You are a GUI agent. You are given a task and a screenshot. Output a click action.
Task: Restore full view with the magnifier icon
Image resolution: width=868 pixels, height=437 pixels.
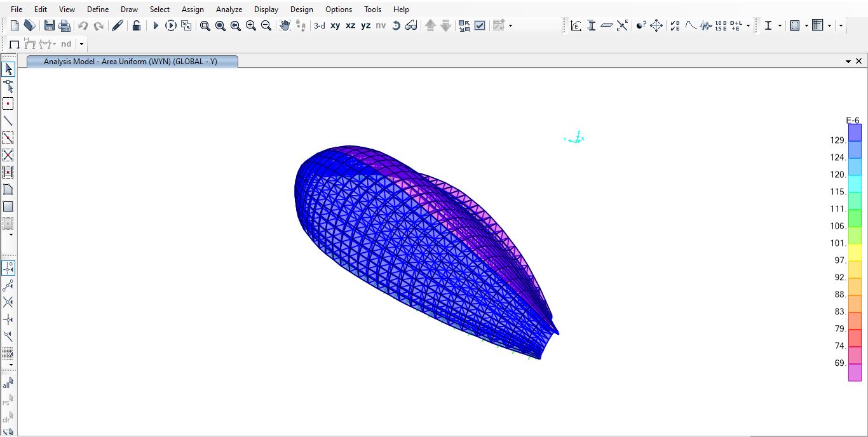click(x=220, y=25)
